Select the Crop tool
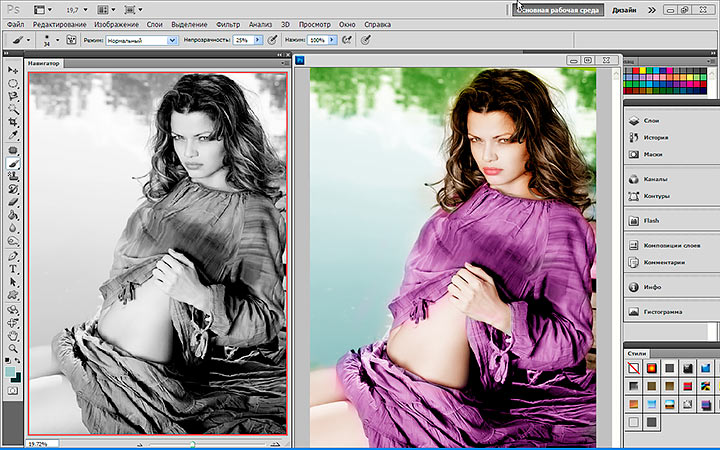The image size is (720, 450). (x=13, y=122)
